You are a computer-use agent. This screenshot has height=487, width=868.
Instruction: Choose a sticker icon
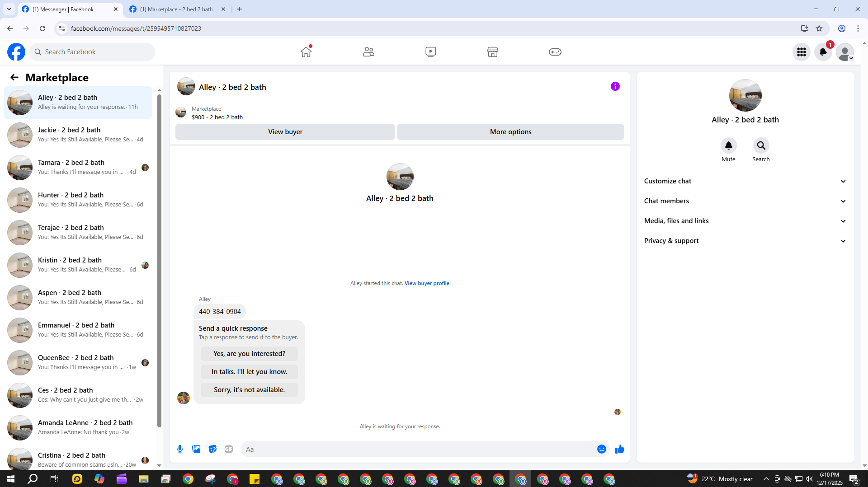(x=212, y=449)
